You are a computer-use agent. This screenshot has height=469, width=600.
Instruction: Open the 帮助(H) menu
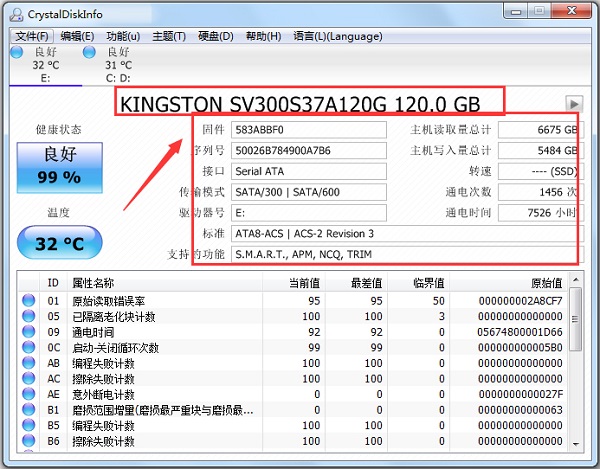[263, 36]
